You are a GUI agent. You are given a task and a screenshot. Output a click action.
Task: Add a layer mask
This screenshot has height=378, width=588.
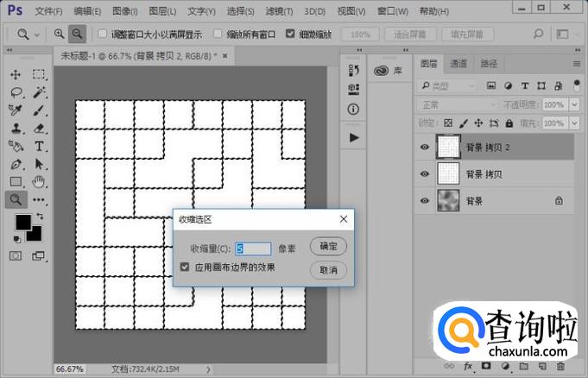pos(486,366)
